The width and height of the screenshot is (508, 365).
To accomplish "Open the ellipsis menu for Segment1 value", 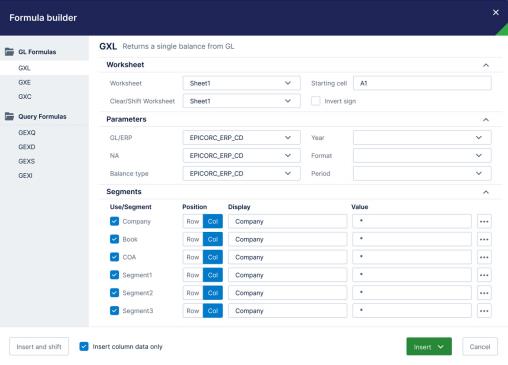I will (484, 275).
